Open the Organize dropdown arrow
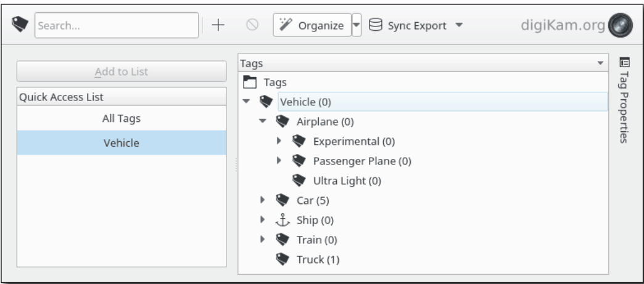The height and width of the screenshot is (284, 644). tap(357, 26)
